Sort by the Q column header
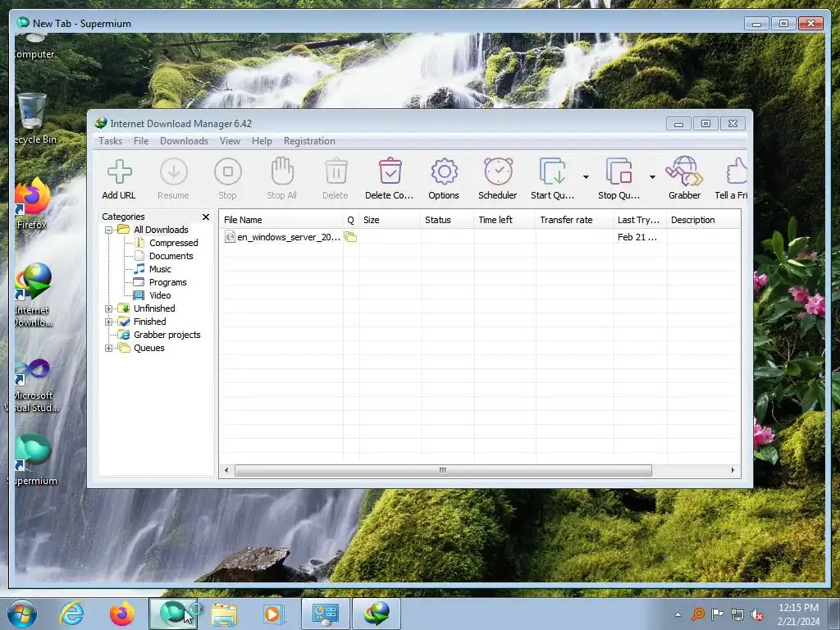The height and width of the screenshot is (630, 840). pos(351,220)
